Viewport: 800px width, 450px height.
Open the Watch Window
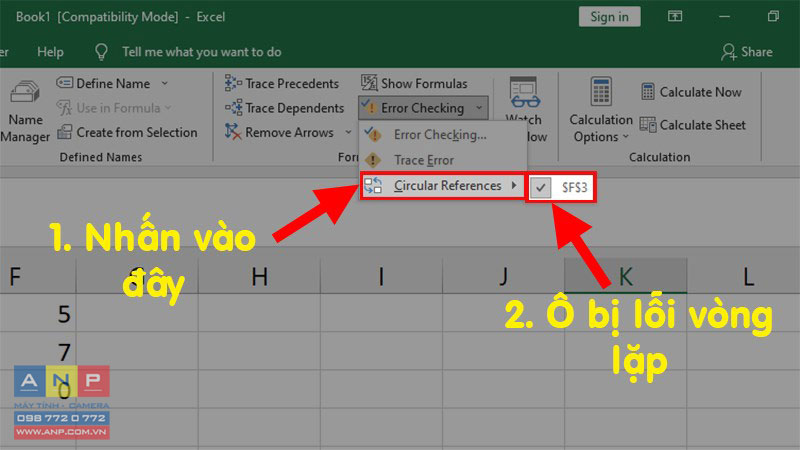click(526, 110)
